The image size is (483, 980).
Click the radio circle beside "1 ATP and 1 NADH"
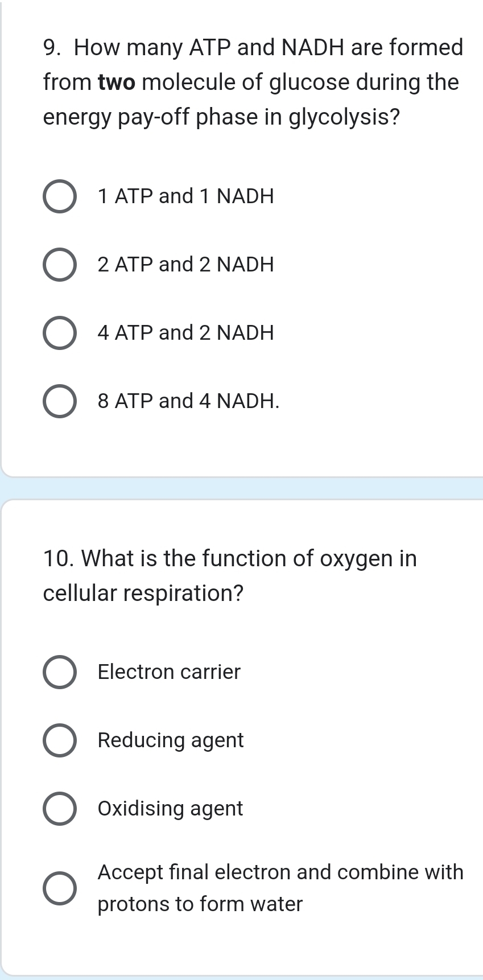(60, 196)
